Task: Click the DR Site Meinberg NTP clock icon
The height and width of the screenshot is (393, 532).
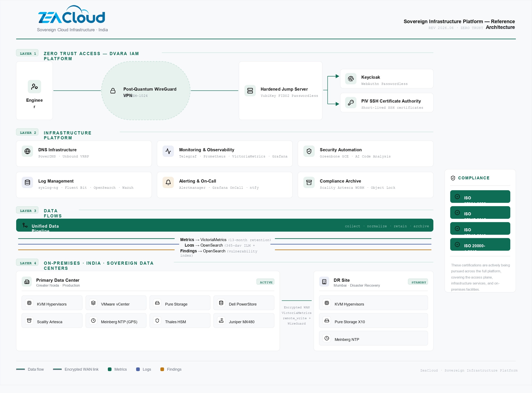Action: pos(327,338)
